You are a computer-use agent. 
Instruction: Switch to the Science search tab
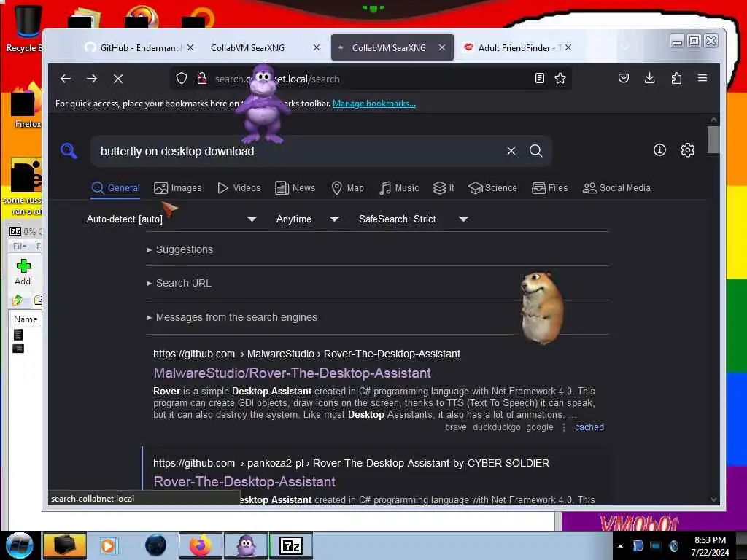click(x=492, y=188)
